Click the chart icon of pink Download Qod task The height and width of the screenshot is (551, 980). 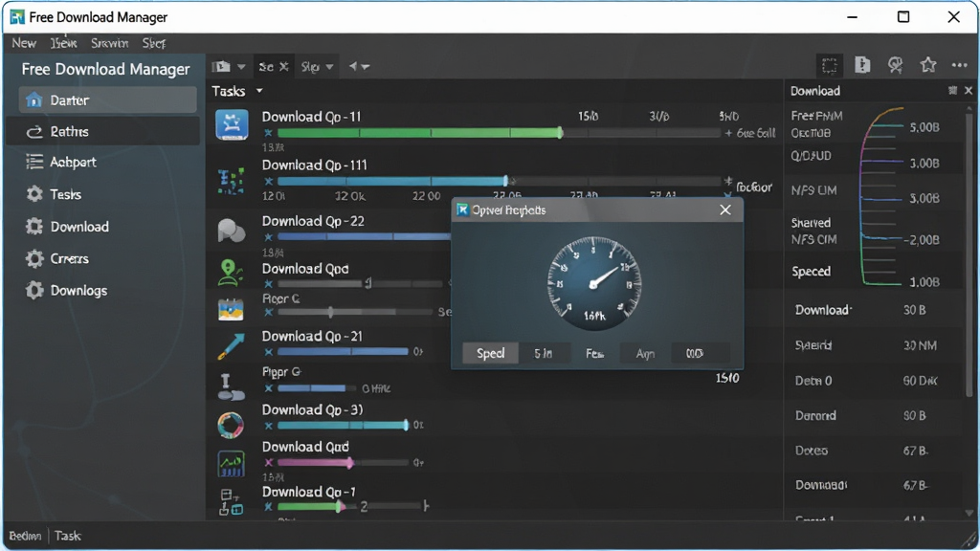click(x=231, y=464)
